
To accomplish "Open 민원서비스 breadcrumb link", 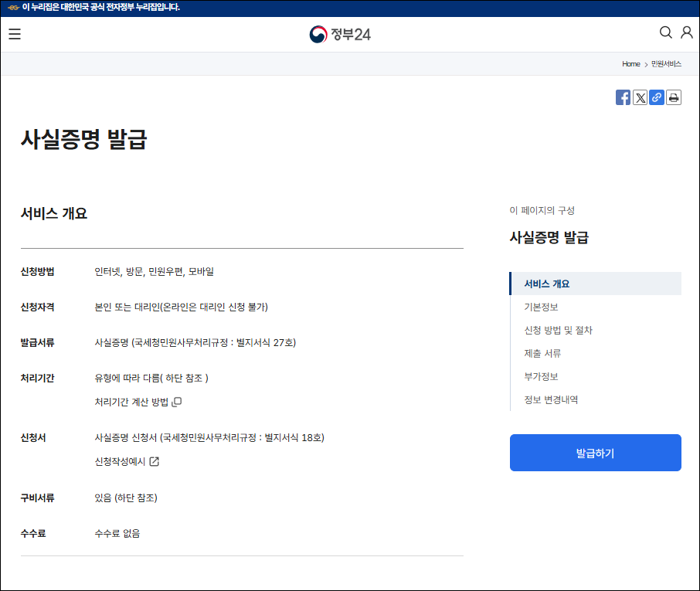I will point(666,64).
